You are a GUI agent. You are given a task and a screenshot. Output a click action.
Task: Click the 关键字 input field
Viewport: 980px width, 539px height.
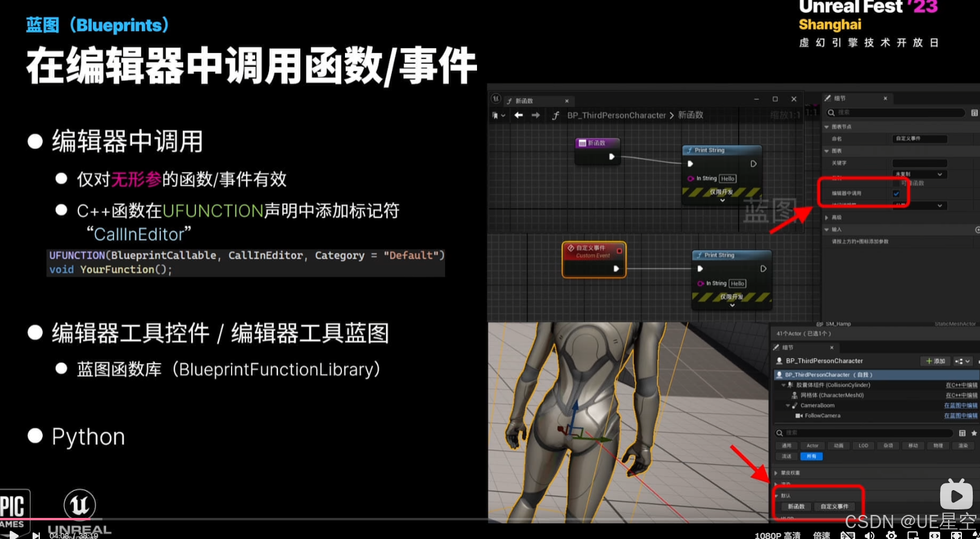point(920,163)
